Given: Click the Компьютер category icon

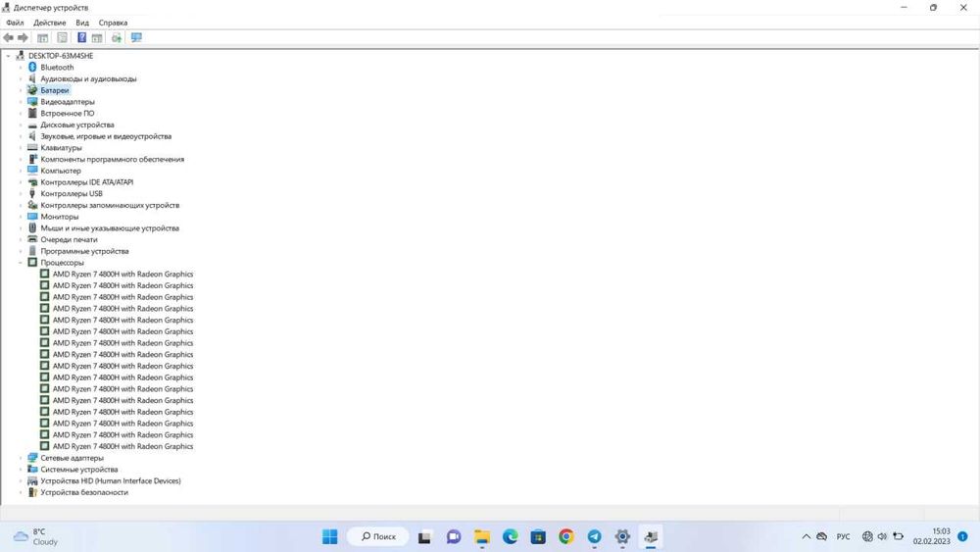Looking at the screenshot, I should click(32, 171).
